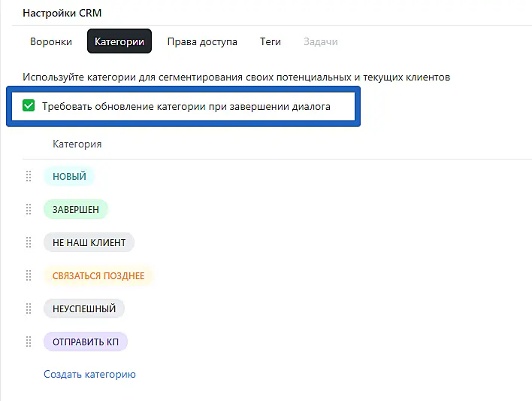Click drag handle icon beside ЗАВЕРШЕН category
The image size is (532, 401).
click(x=29, y=209)
